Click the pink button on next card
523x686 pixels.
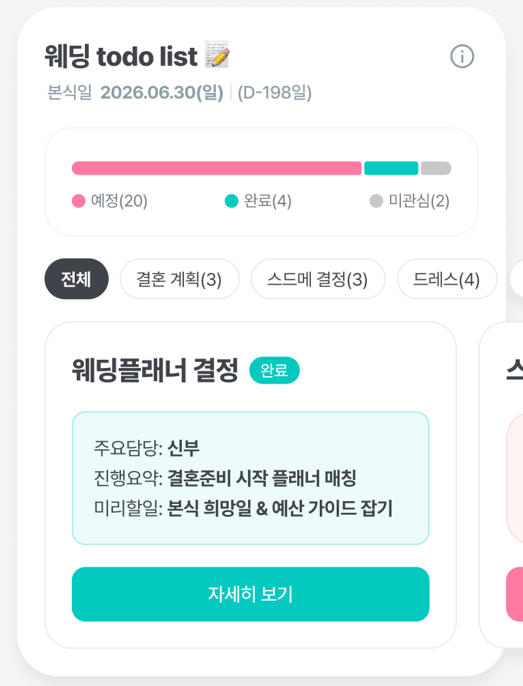515,594
